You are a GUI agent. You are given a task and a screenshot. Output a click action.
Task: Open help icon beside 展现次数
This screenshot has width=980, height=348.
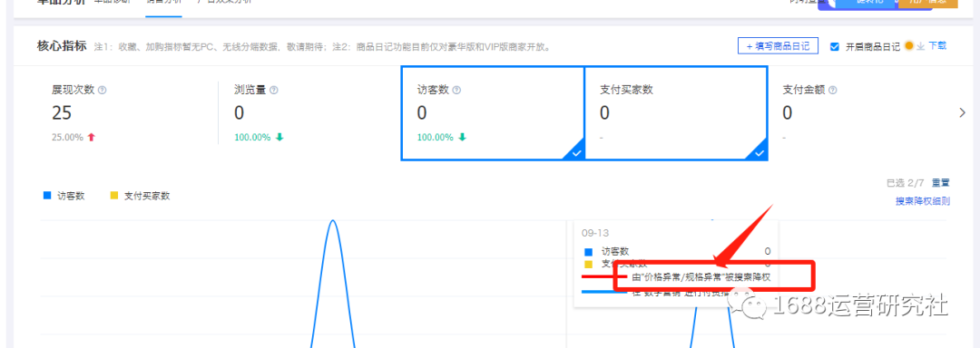(103, 90)
